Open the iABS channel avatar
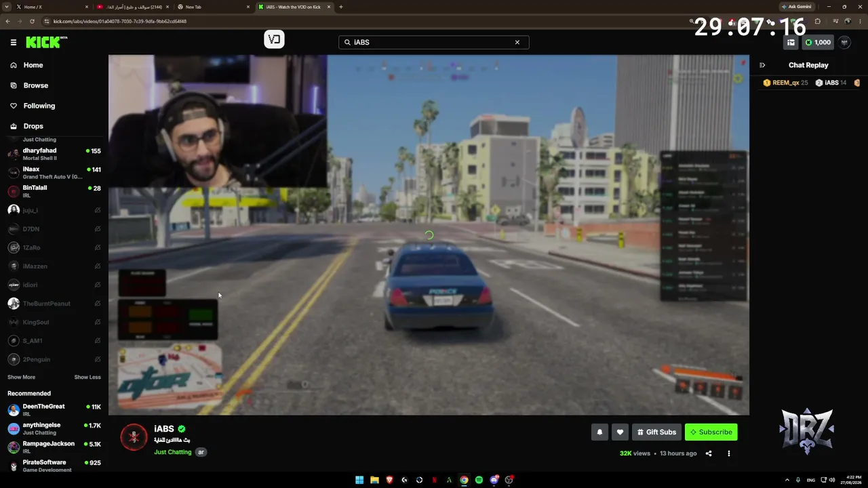The image size is (868, 488). tap(134, 437)
